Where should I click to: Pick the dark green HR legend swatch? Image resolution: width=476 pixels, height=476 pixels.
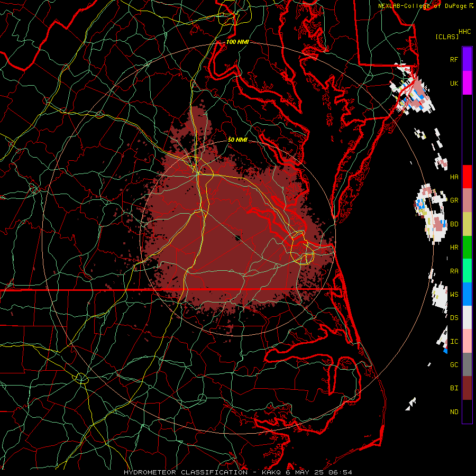click(467, 247)
